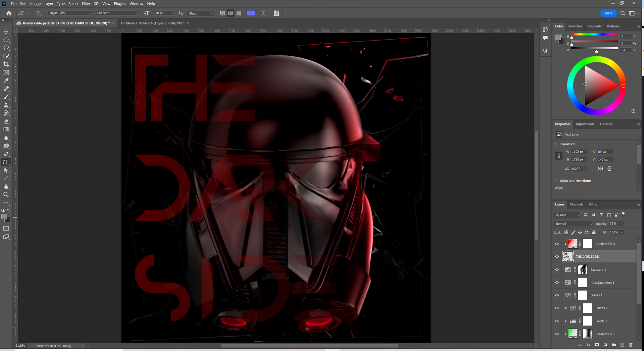Click the Create warped text icon

[x=264, y=13]
